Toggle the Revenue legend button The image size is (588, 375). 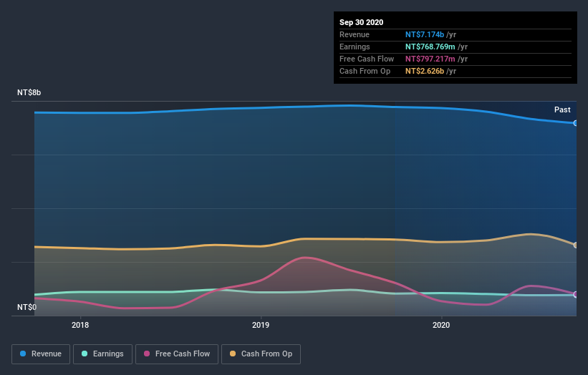pos(41,354)
